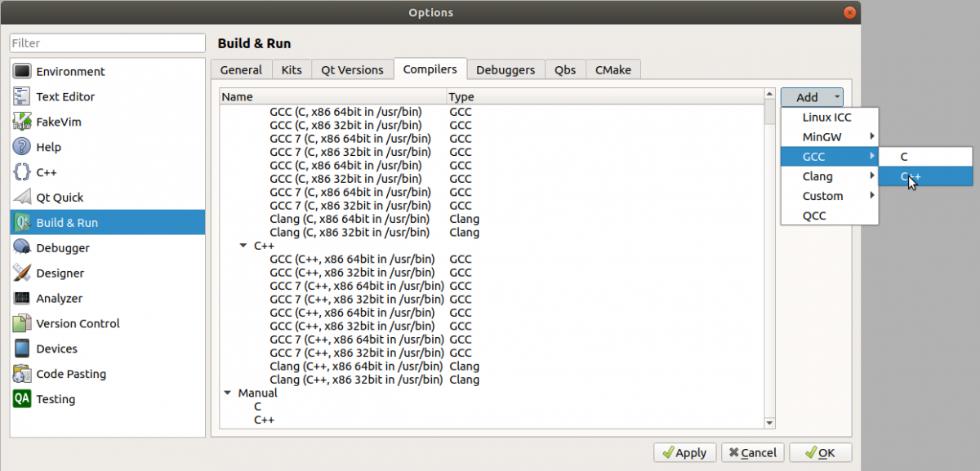Switch to the Debuggers tab

click(x=506, y=69)
